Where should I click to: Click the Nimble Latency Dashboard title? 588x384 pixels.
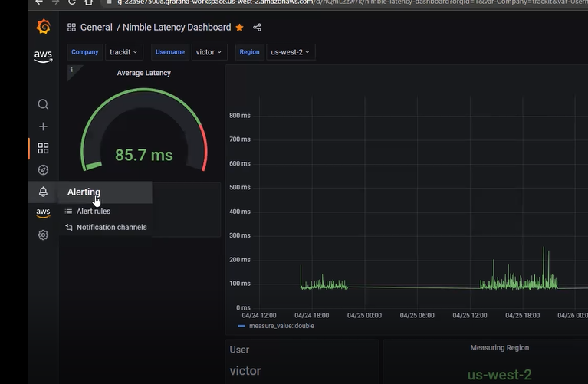[x=176, y=28]
